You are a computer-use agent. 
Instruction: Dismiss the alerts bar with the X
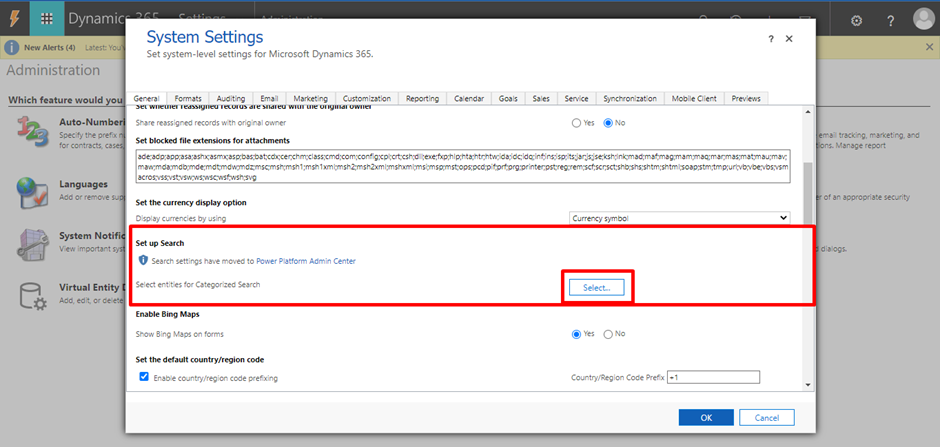(x=929, y=47)
